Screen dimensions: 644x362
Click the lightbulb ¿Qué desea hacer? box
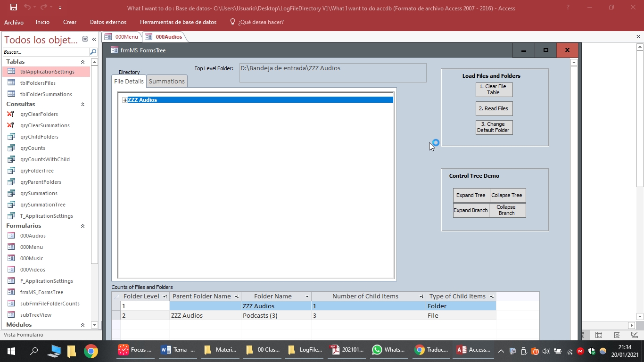(x=256, y=22)
